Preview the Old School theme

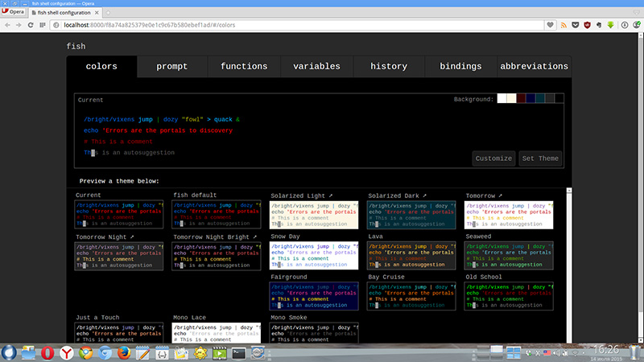[x=509, y=296]
